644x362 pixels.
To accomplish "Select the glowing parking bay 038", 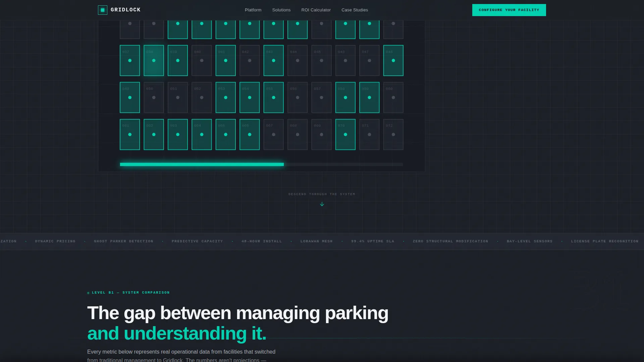I will [154, 60].
